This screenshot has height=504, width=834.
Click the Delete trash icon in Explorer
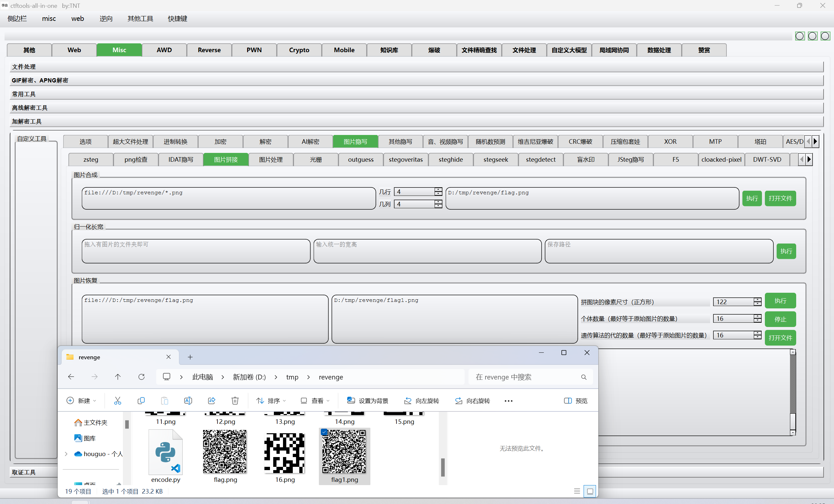point(235,401)
